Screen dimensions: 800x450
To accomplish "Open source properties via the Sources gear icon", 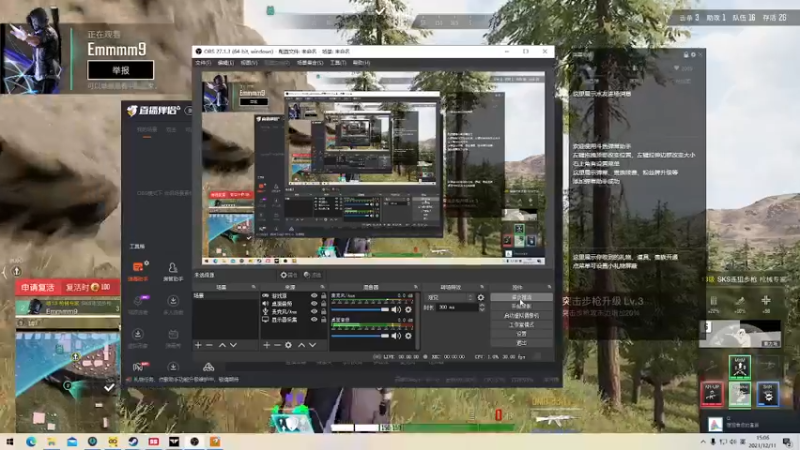I will coord(288,345).
